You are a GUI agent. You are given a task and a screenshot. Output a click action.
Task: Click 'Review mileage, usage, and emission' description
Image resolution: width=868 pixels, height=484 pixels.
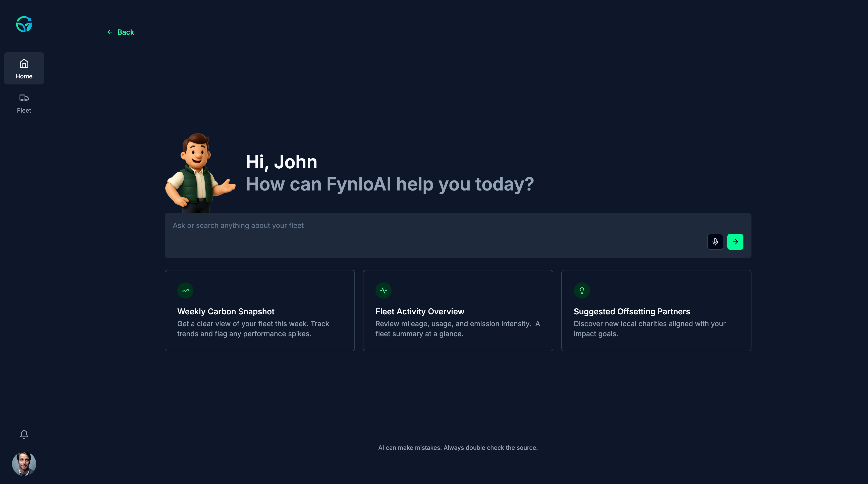(x=458, y=329)
